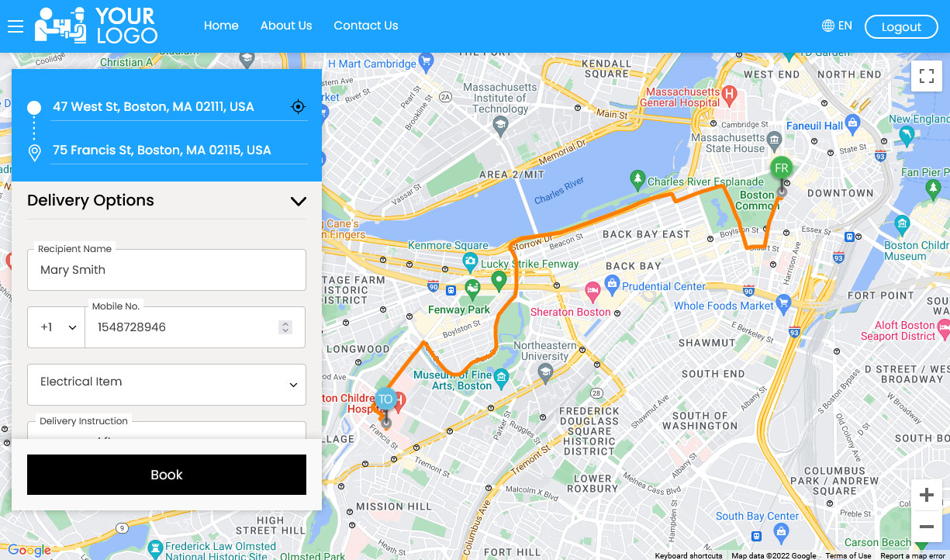Open the hamburger menu

(16, 27)
